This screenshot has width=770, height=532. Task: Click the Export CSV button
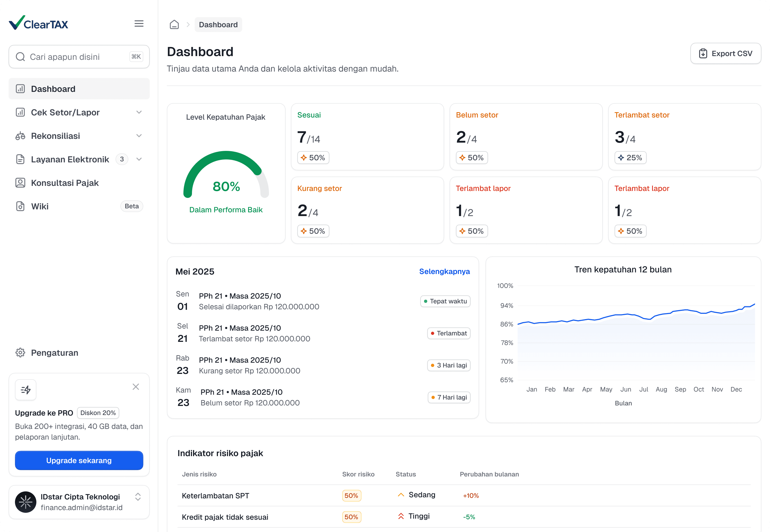pos(726,53)
